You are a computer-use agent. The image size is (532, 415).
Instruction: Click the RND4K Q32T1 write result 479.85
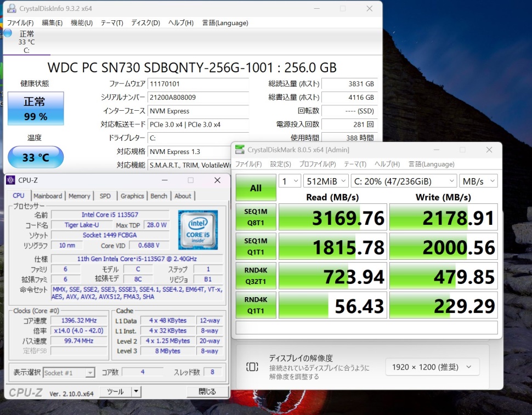pyautogui.click(x=444, y=276)
